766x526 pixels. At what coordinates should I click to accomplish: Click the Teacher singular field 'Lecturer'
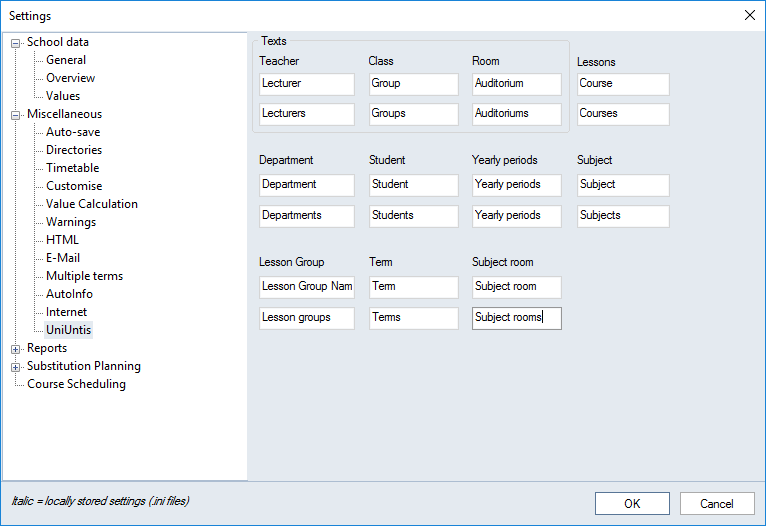click(x=306, y=84)
